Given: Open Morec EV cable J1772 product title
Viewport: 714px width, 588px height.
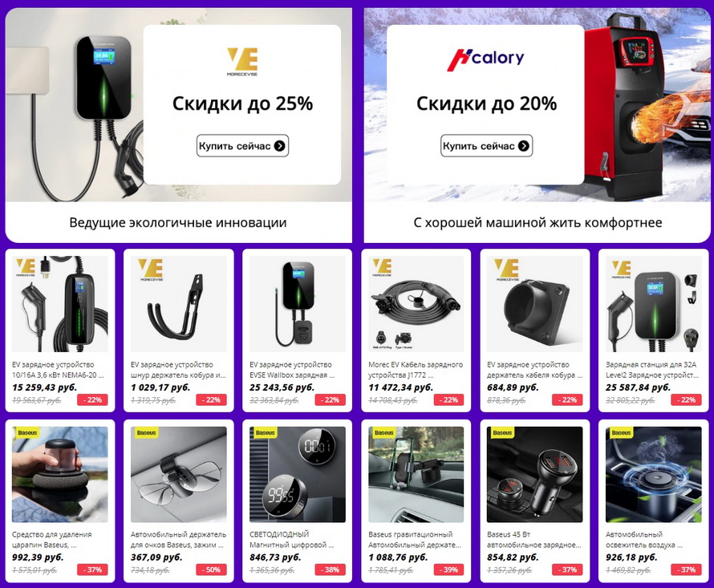Looking at the screenshot, I should [416, 370].
